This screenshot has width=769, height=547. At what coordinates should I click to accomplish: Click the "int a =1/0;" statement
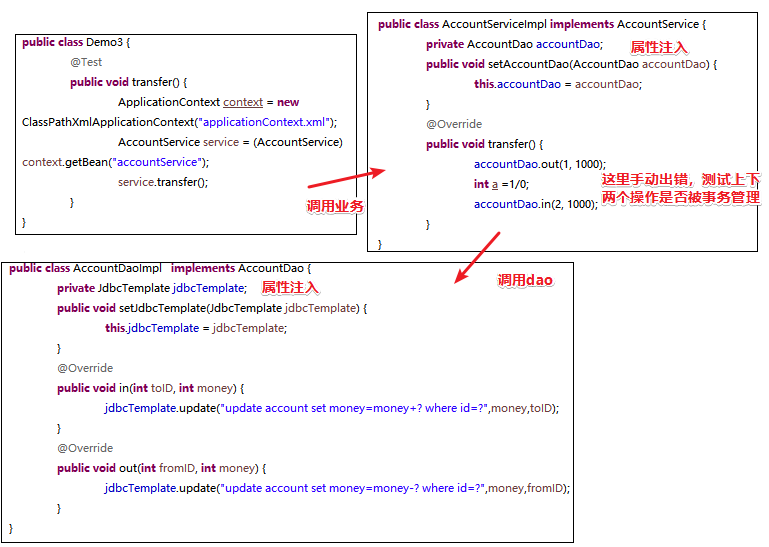pos(502,184)
